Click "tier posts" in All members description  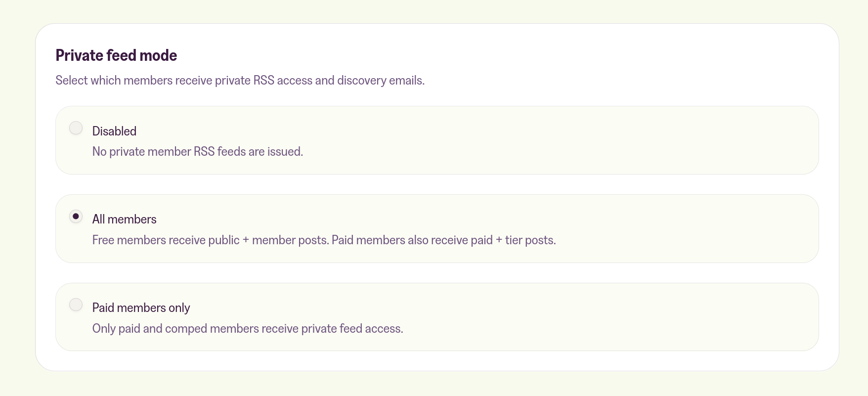pos(530,240)
